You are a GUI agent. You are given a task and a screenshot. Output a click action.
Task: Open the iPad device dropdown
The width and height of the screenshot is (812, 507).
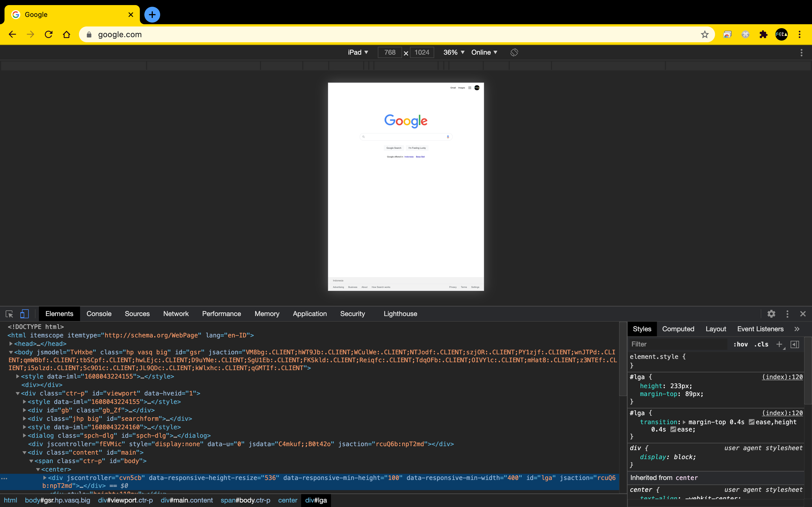[358, 52]
